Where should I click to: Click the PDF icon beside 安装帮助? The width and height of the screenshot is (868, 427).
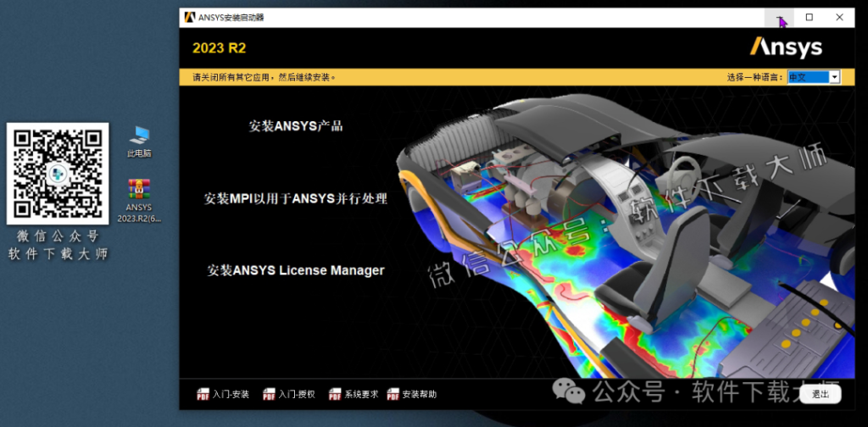pyautogui.click(x=393, y=394)
